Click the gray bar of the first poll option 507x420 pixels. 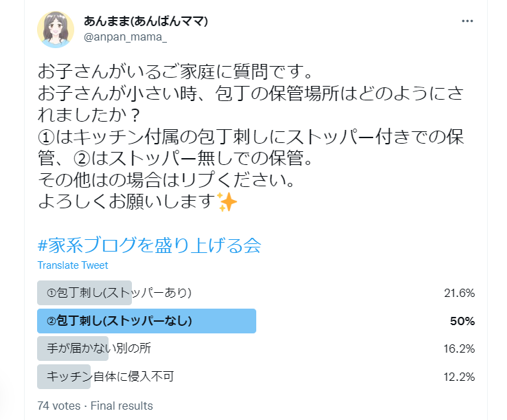click(x=84, y=293)
